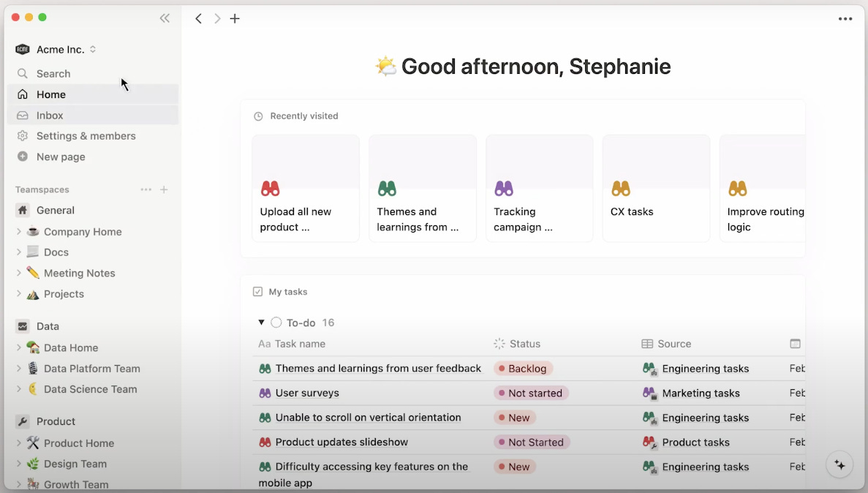Expand Data Platform Team tree

point(19,369)
